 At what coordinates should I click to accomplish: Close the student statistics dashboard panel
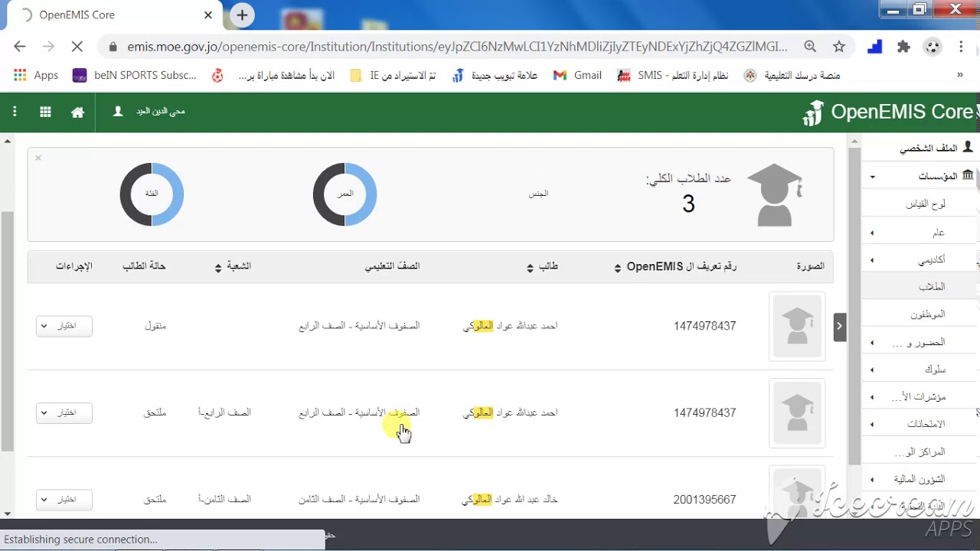[x=38, y=158]
